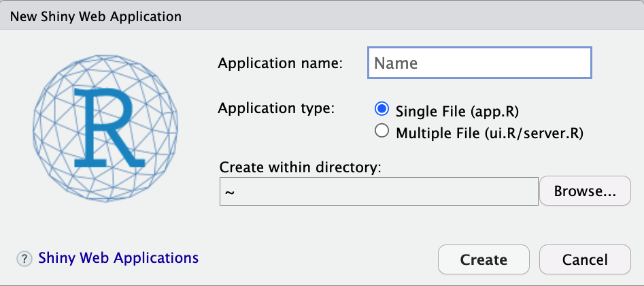Open the Browse... directory chooser
644x286 pixels.
tap(585, 191)
